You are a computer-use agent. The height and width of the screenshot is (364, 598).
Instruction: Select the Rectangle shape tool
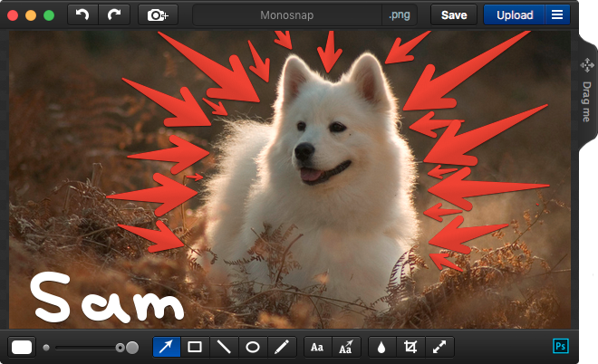(195, 347)
